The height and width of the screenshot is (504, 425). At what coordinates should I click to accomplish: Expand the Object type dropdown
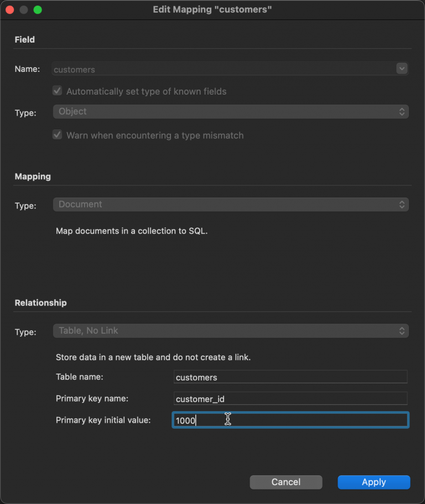point(231,112)
